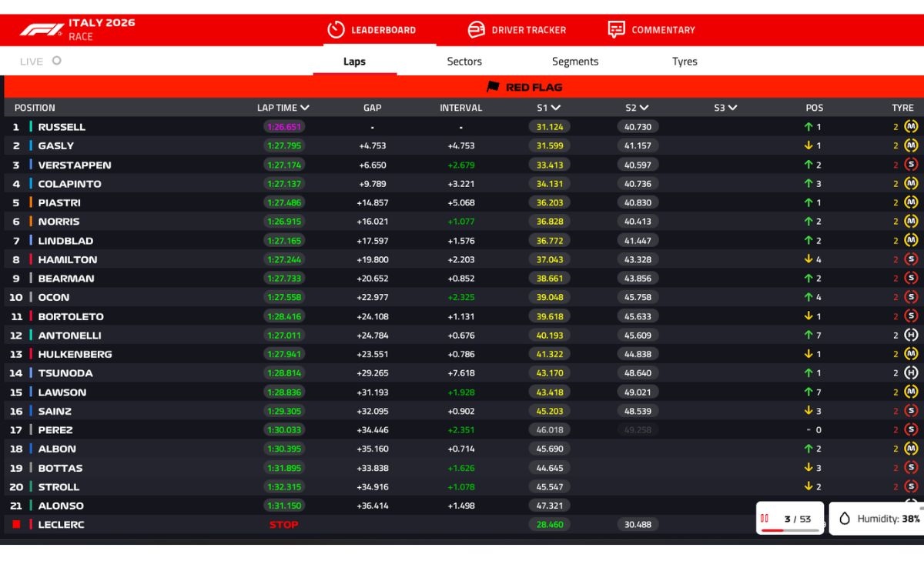924x561 pixels.
Task: Click Bottas's S1 time 44.645
Action: pyautogui.click(x=549, y=468)
